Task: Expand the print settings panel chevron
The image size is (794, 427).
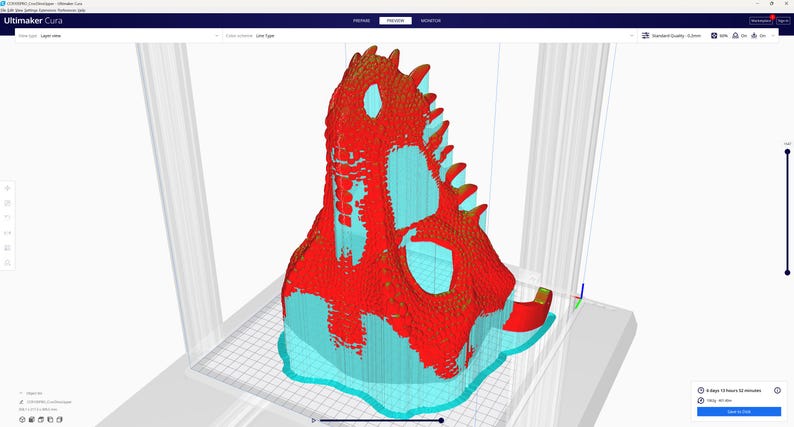Action: (x=773, y=36)
